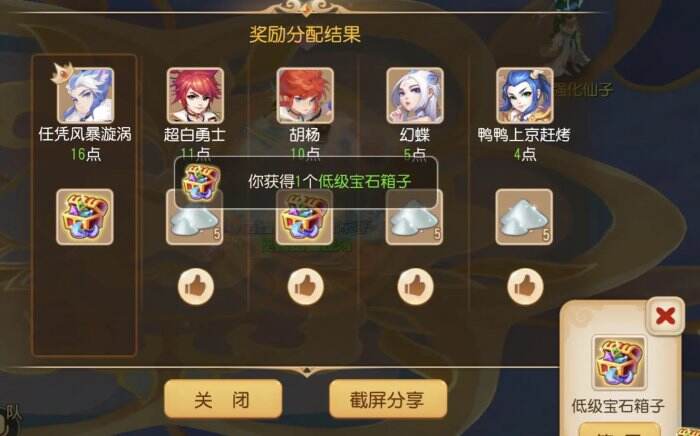
Task: Click the 低级宝石箱子 label in the popup
Action: (x=618, y=406)
